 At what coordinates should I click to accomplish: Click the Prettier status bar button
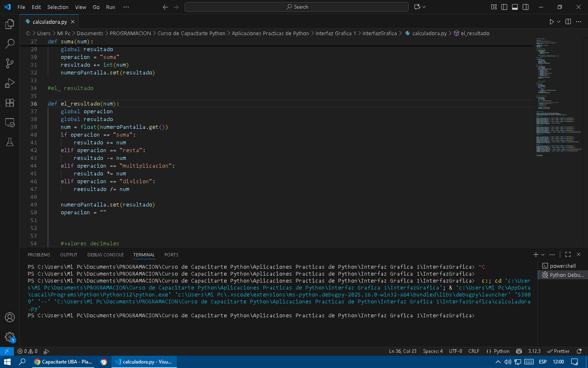(x=559, y=351)
